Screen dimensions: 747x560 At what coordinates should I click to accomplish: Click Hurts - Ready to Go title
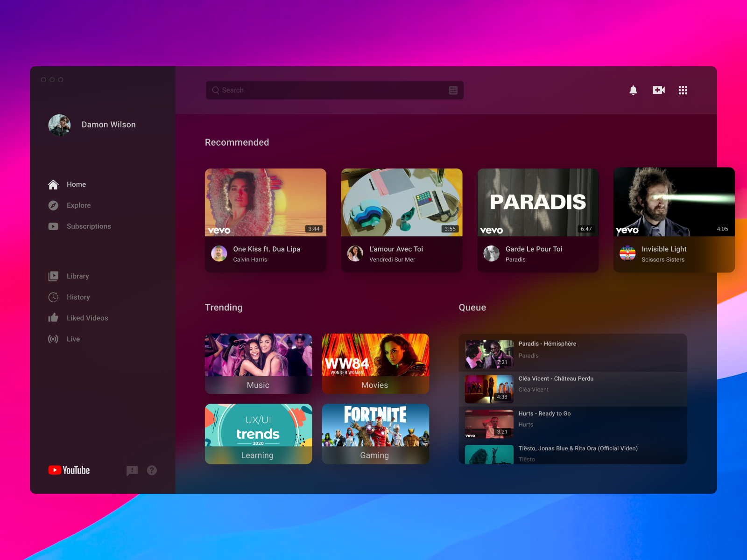(544, 413)
